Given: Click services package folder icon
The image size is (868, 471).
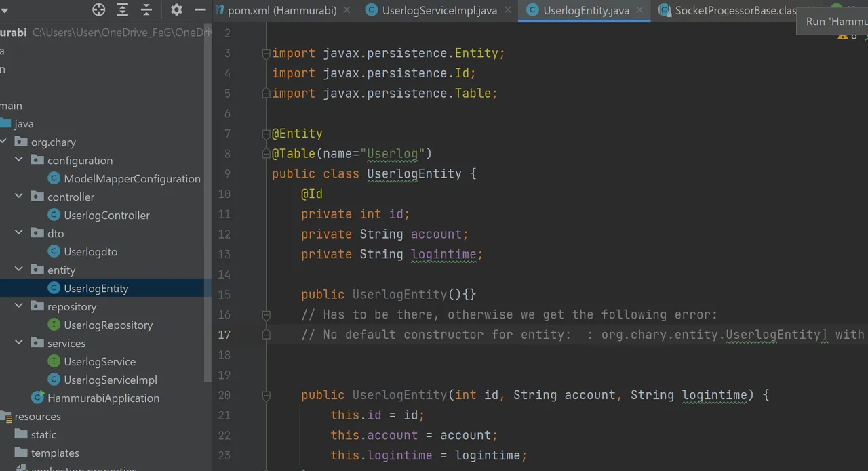Looking at the screenshot, I should click(x=37, y=343).
